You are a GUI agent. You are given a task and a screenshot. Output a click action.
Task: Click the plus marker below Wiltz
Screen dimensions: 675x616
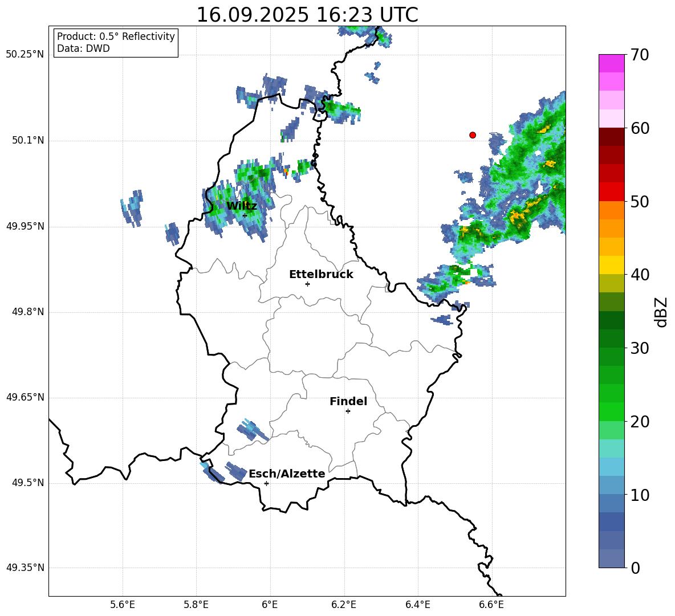click(x=245, y=215)
